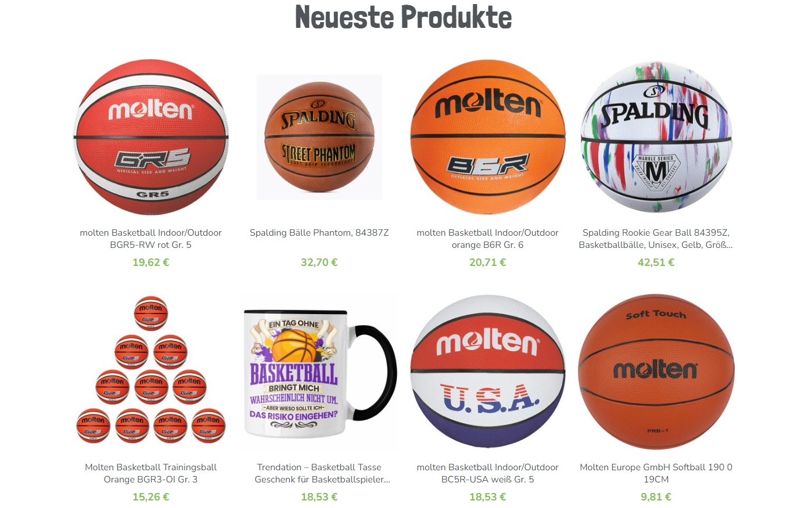Screen dimensions: 812x508
Task: Click the pyramid of molten training balls image
Action: coord(151,372)
